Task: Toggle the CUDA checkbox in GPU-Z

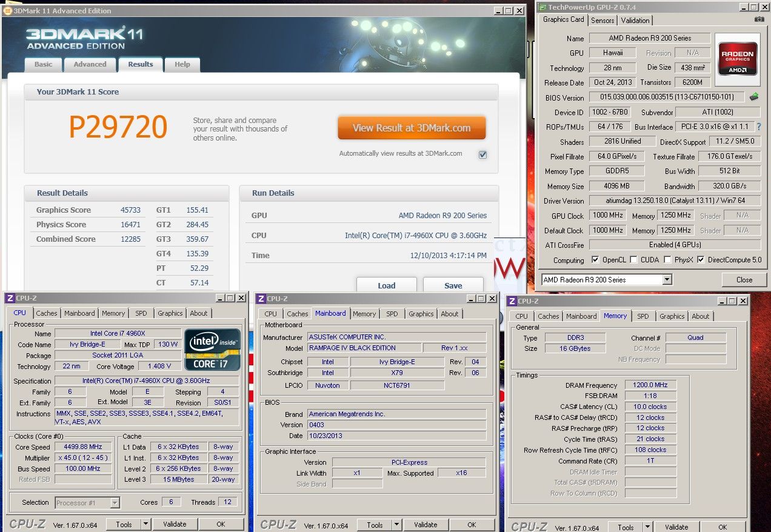Action: pyautogui.click(x=633, y=260)
